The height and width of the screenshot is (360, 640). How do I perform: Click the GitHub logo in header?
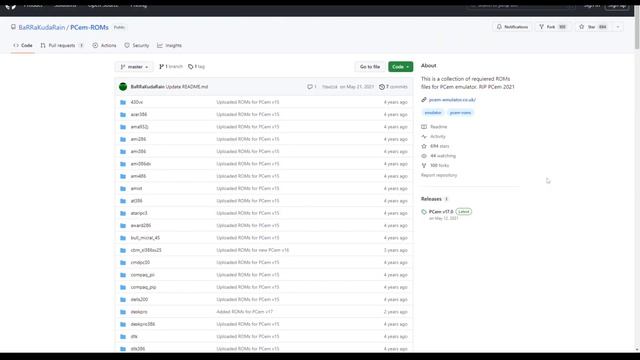[11, 6]
